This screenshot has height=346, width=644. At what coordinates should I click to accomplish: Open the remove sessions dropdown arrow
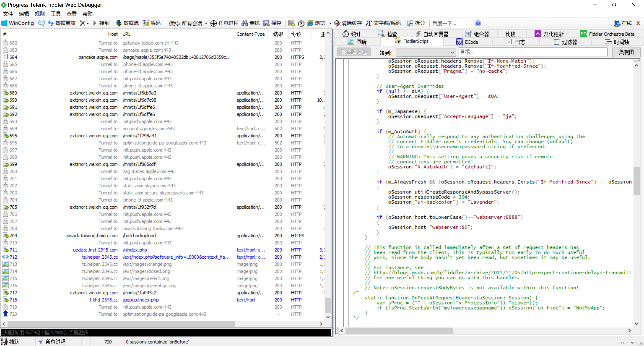tap(88, 23)
